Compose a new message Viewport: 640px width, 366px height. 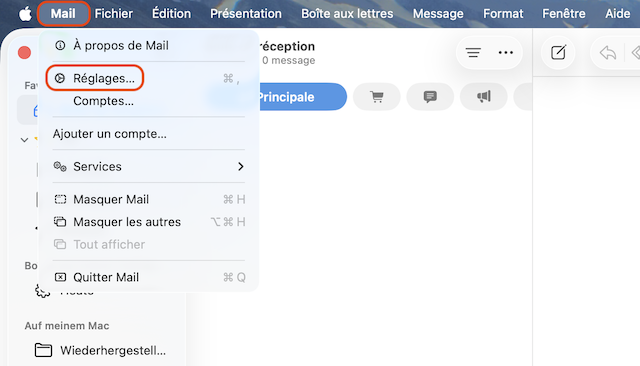coord(558,53)
